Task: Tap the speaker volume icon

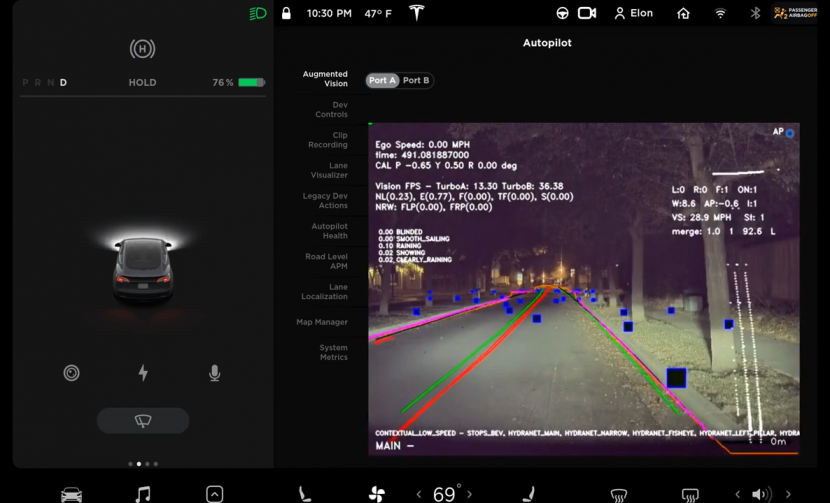Action: 762,495
